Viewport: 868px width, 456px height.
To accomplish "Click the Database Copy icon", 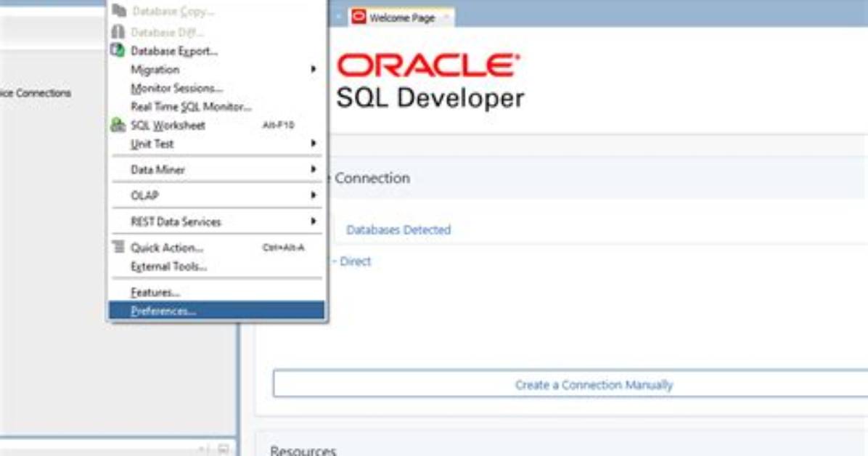I will coord(119,10).
